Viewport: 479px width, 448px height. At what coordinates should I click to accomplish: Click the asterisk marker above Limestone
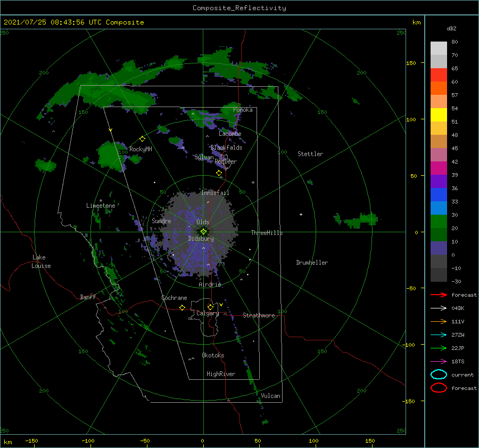pos(101,201)
